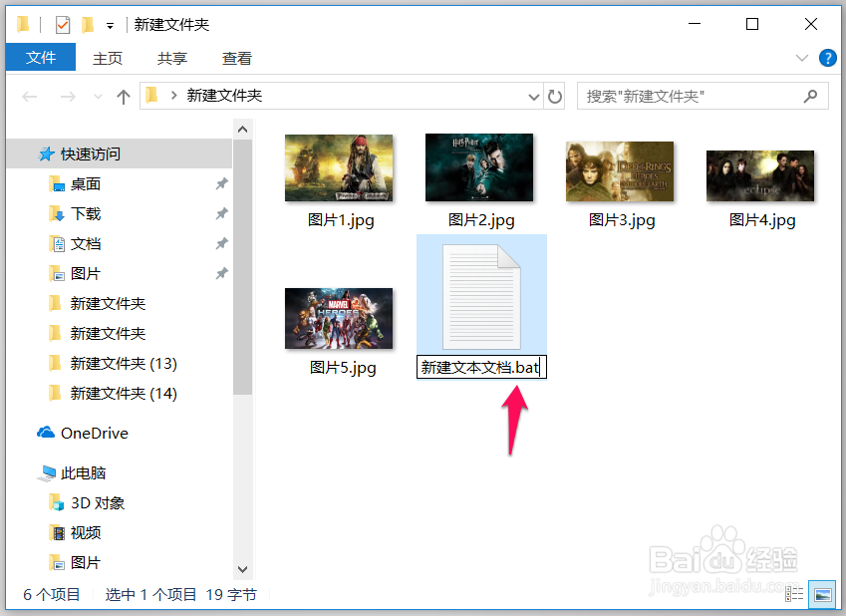Select the 图片2.jpg thumbnail
The image size is (846, 616).
(x=479, y=167)
